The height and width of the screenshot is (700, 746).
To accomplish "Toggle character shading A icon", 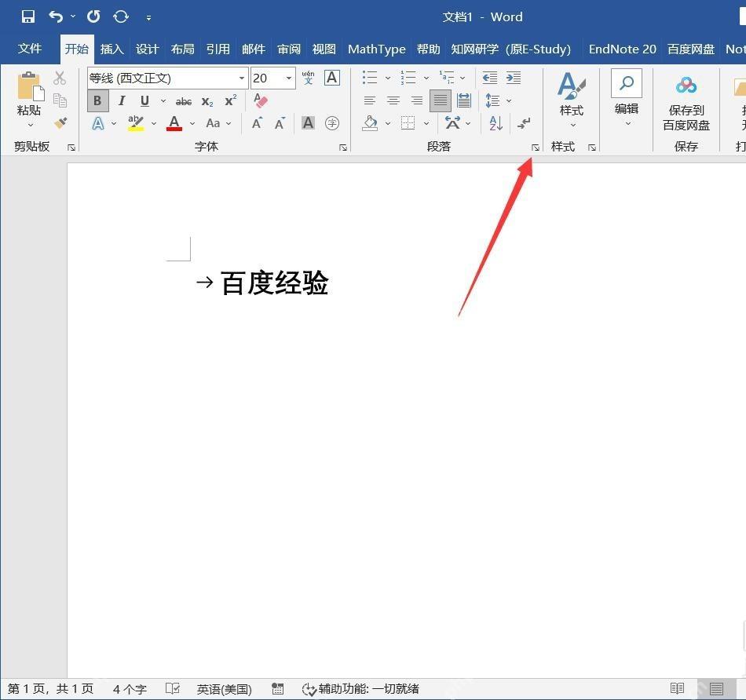I will (309, 122).
